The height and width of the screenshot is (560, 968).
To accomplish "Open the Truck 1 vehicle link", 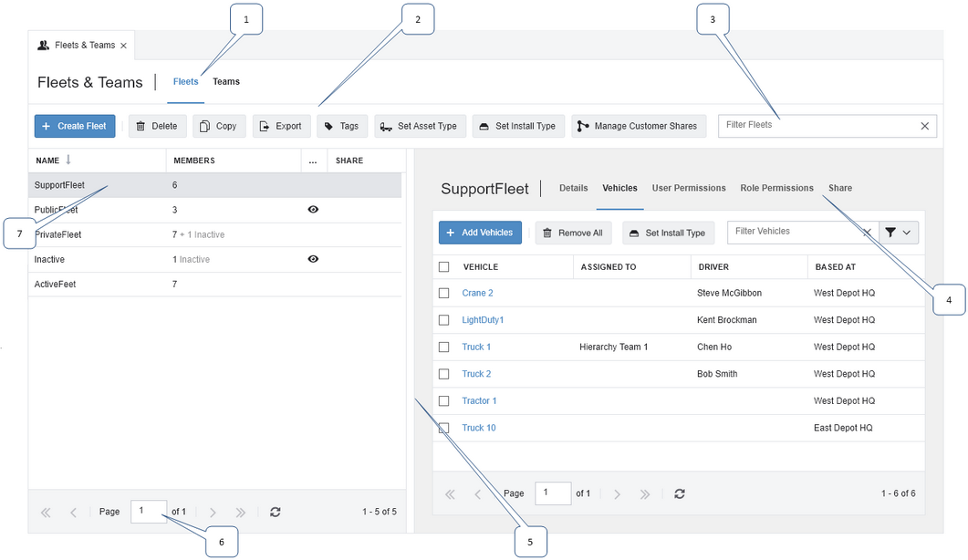I will pos(476,347).
